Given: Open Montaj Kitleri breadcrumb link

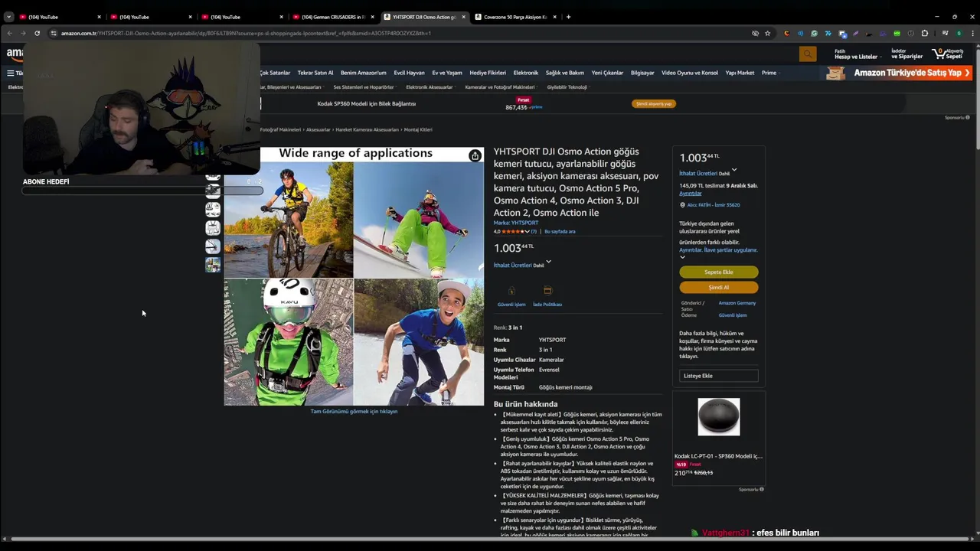Looking at the screenshot, I should (418, 129).
